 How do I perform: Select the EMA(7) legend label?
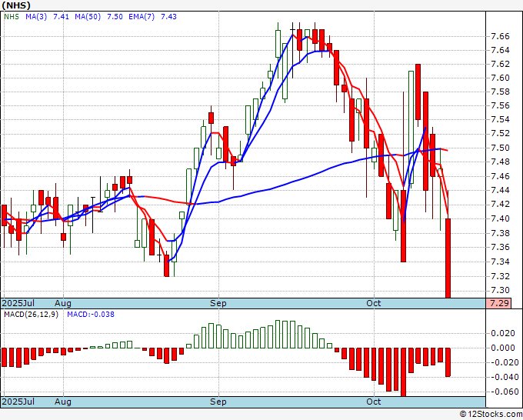click(x=142, y=17)
